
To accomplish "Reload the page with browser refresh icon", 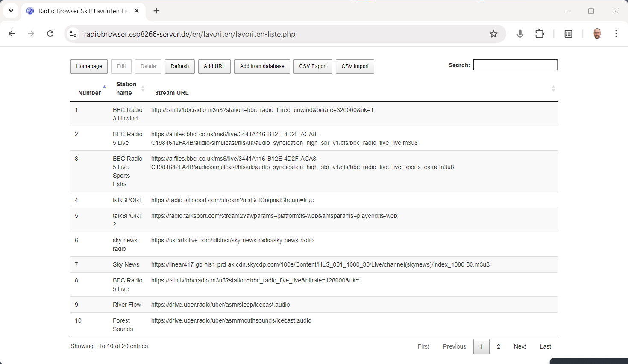I will pos(50,34).
